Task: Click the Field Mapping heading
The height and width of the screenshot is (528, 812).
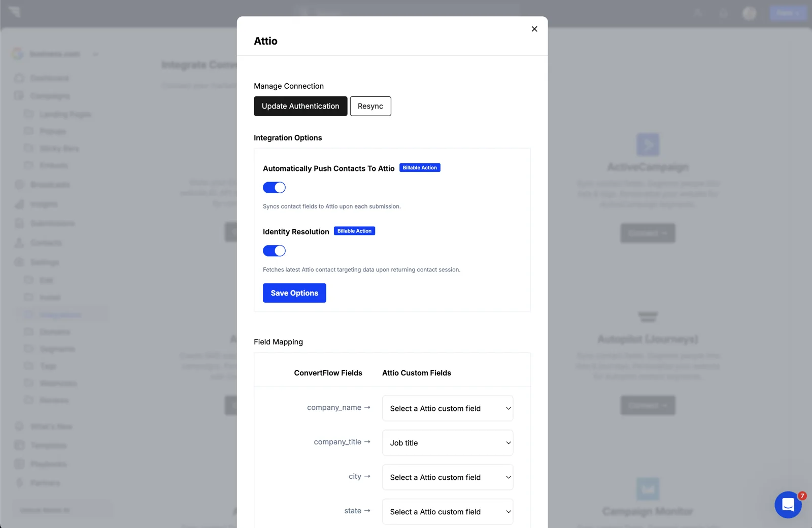Action: click(278, 342)
